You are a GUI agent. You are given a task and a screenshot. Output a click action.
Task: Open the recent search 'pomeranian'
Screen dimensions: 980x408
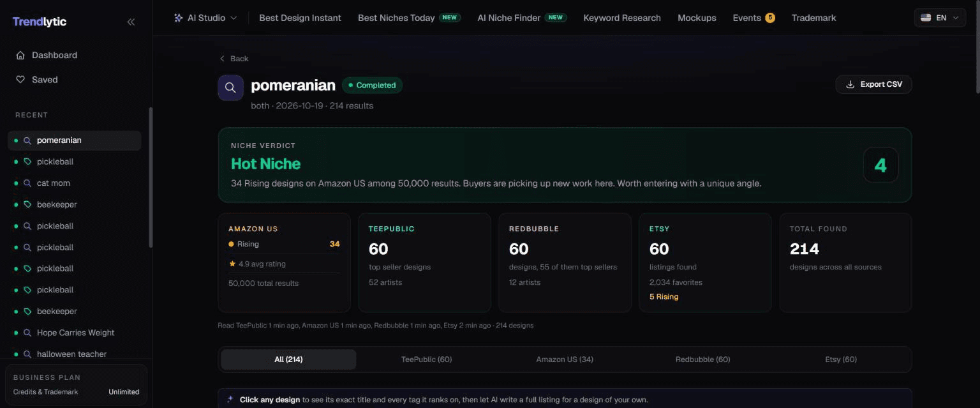pos(75,140)
